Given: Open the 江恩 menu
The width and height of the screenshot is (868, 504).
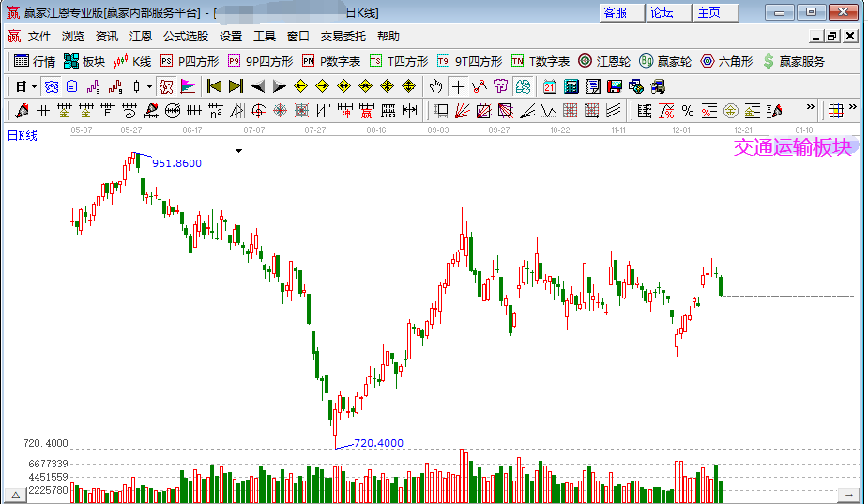Looking at the screenshot, I should tap(141, 37).
